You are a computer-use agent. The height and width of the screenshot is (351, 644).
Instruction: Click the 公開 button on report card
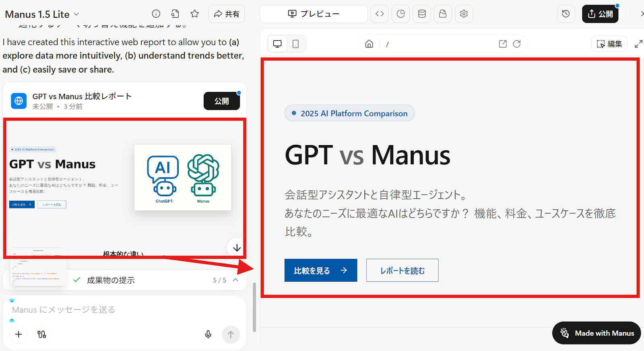click(222, 101)
